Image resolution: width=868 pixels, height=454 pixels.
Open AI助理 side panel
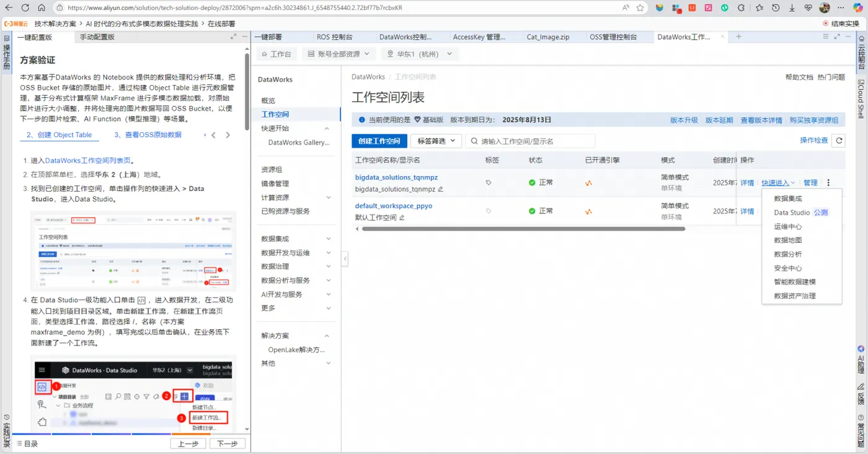click(x=861, y=360)
